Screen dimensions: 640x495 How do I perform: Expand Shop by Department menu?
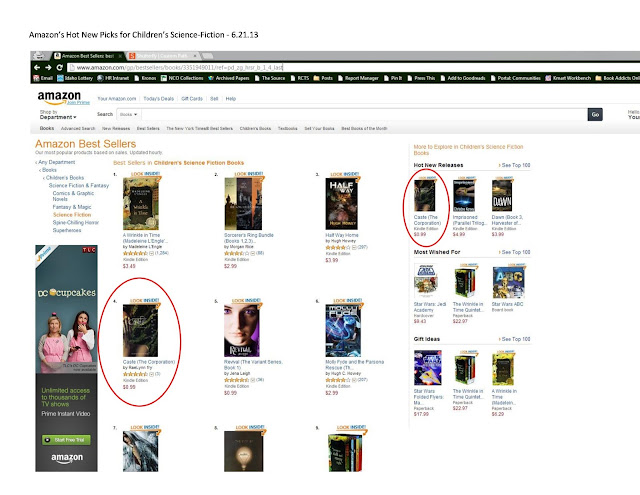tap(58, 115)
